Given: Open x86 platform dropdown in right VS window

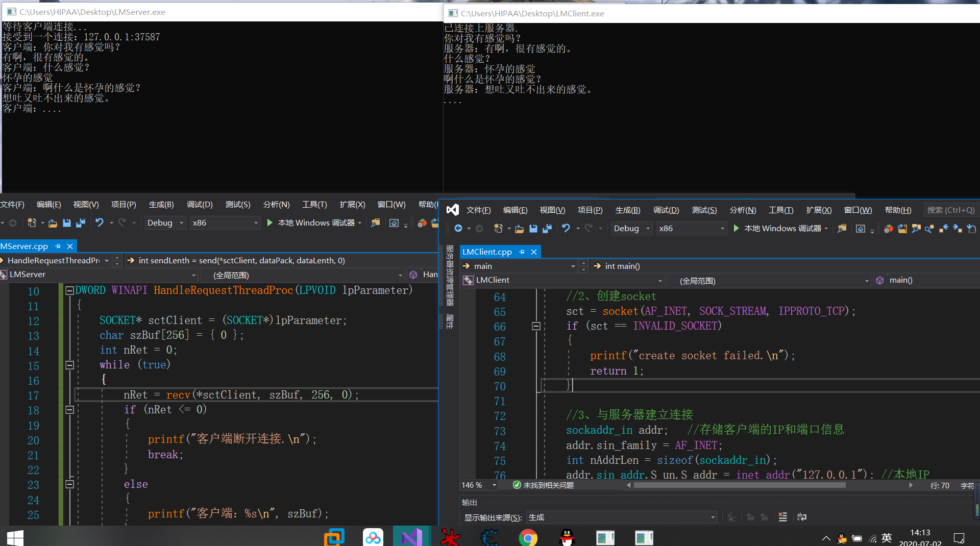Looking at the screenshot, I should coord(692,229).
